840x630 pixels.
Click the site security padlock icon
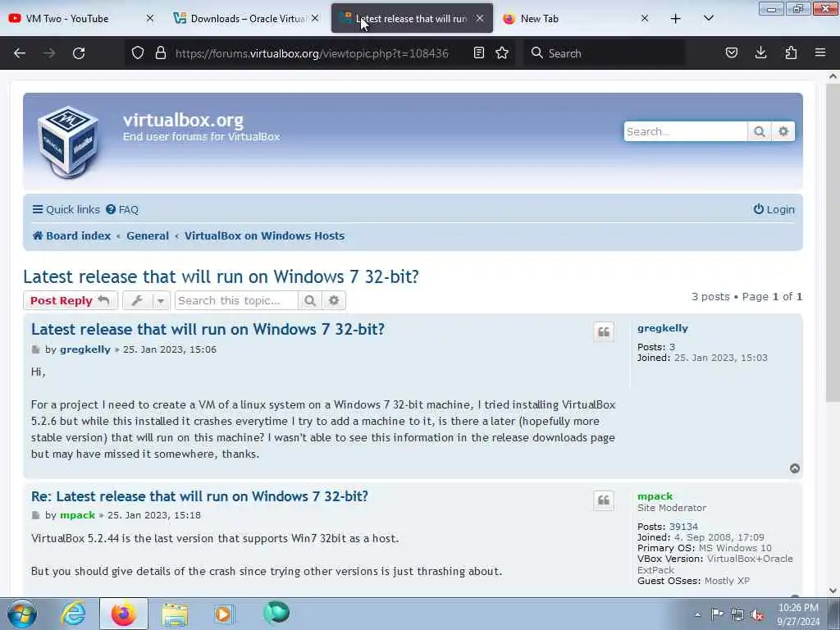160,53
